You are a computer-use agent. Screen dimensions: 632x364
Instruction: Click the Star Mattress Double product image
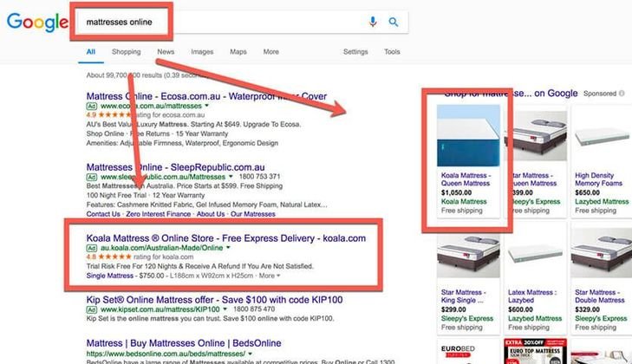[602, 253]
